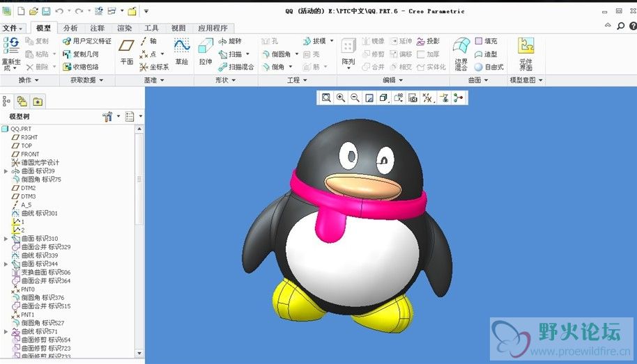637x364 pixels.
Task: Click the search magnifier icon top right
Action: pyautogui.click(x=621, y=26)
